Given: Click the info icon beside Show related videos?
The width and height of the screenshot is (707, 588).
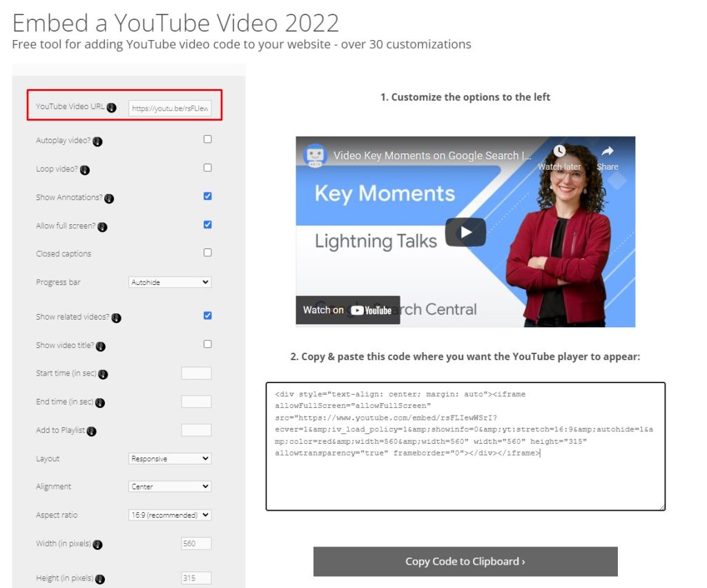Looking at the screenshot, I should tap(116, 317).
